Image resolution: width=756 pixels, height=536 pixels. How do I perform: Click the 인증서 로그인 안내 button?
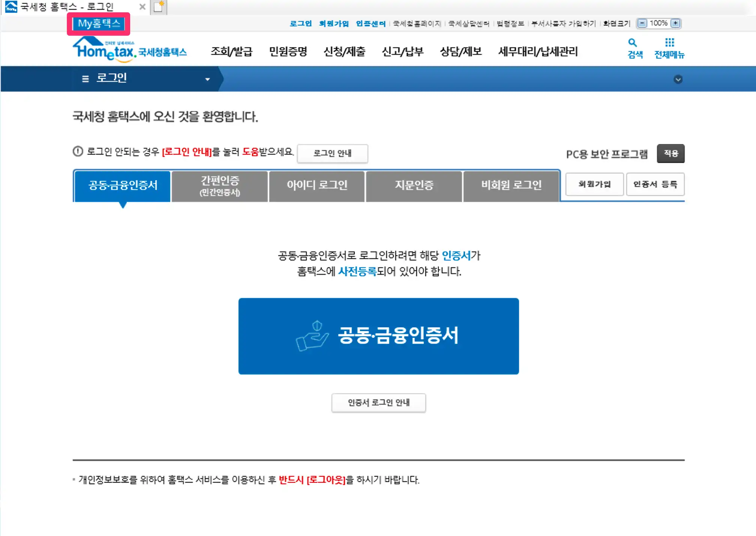[378, 403]
